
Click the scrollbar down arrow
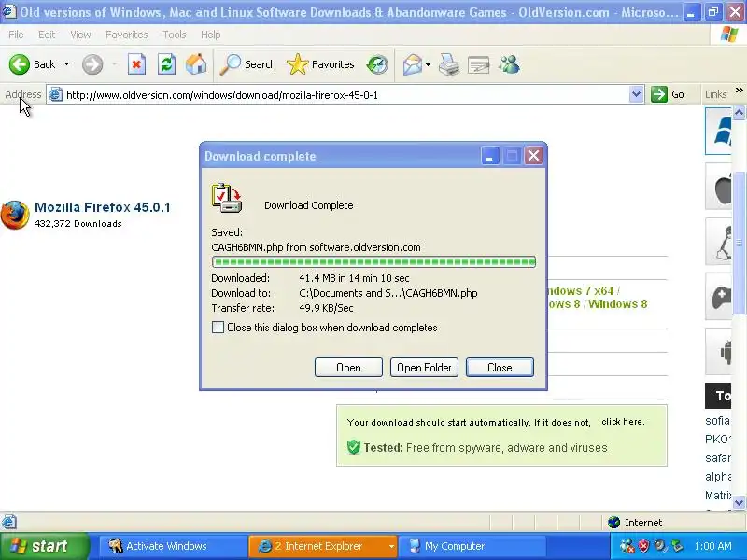click(739, 502)
